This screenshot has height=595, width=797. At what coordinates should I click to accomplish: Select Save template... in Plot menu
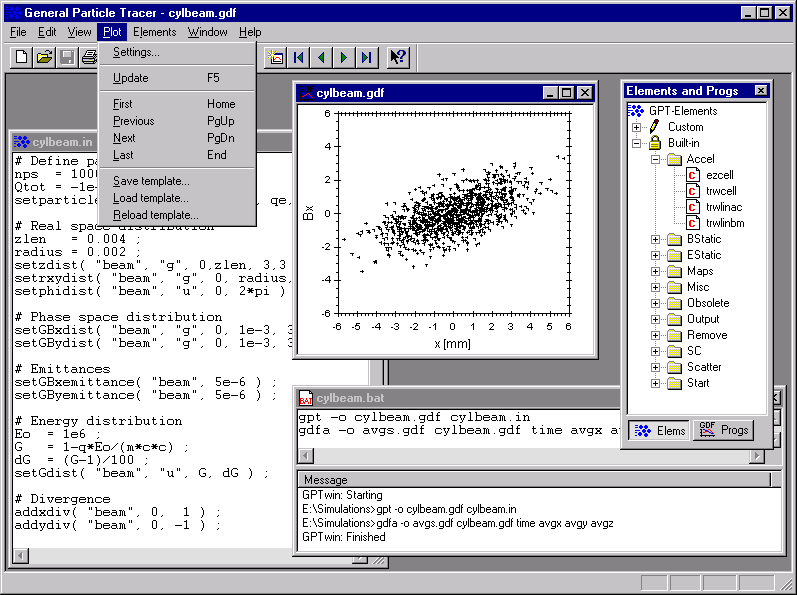[x=151, y=181]
